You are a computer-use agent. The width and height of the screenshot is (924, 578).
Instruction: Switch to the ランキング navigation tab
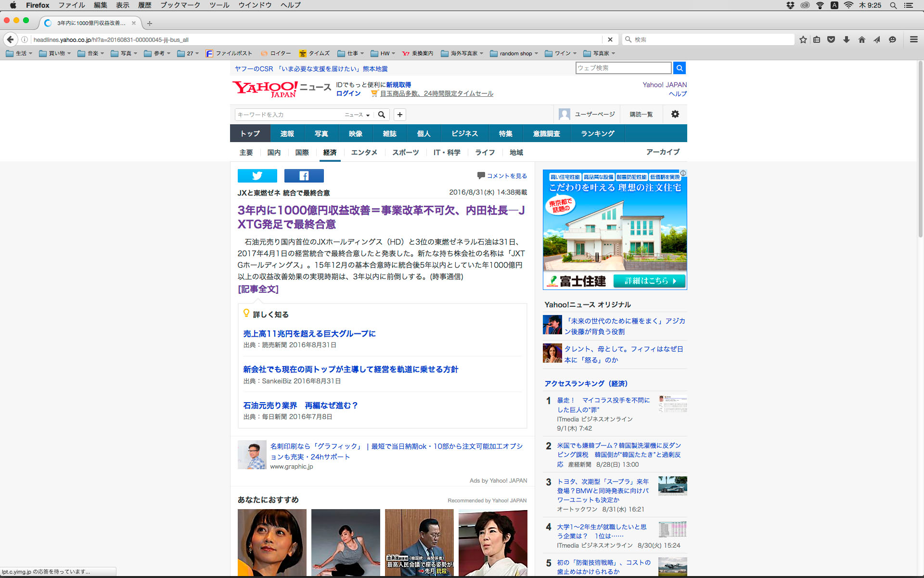point(597,133)
